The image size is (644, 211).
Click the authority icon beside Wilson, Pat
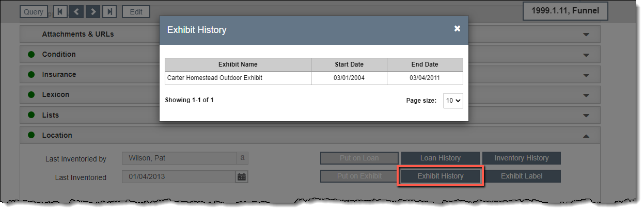coord(241,158)
